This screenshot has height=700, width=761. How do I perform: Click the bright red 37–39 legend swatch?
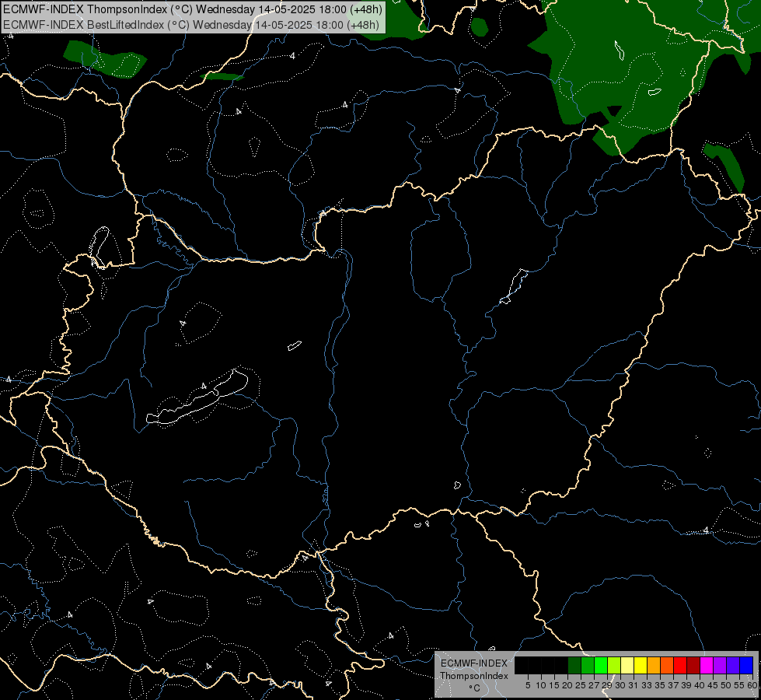pos(680,665)
